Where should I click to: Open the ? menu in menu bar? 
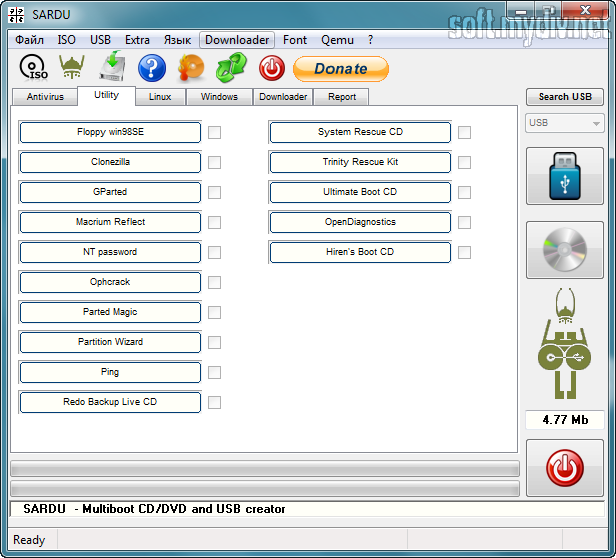[x=370, y=40]
